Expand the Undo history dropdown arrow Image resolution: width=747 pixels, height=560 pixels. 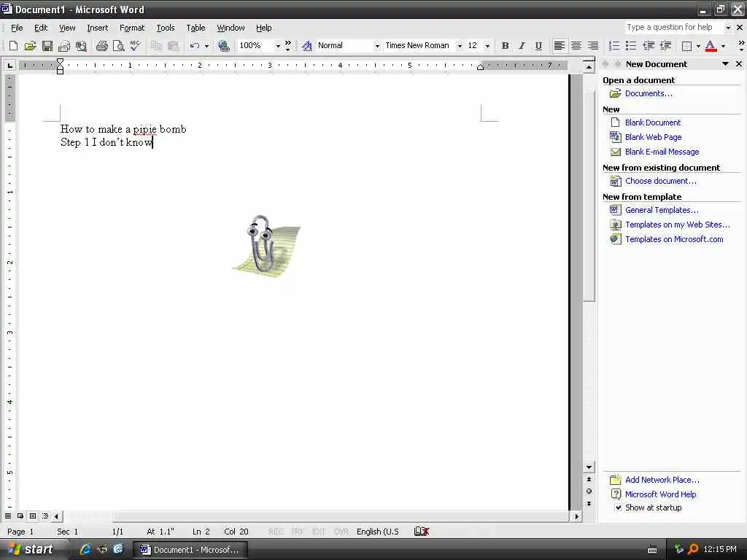pos(206,46)
